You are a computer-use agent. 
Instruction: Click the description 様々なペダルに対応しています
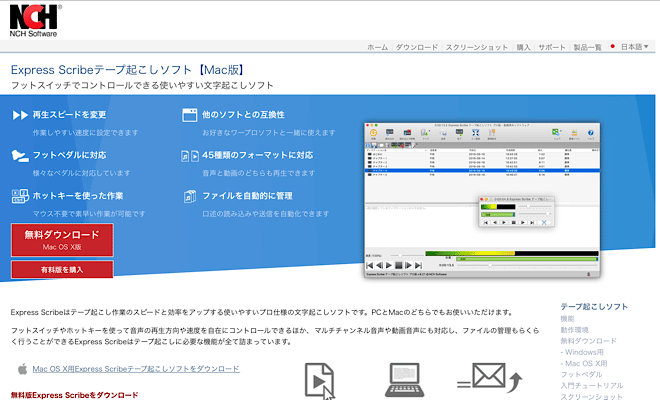point(82,173)
